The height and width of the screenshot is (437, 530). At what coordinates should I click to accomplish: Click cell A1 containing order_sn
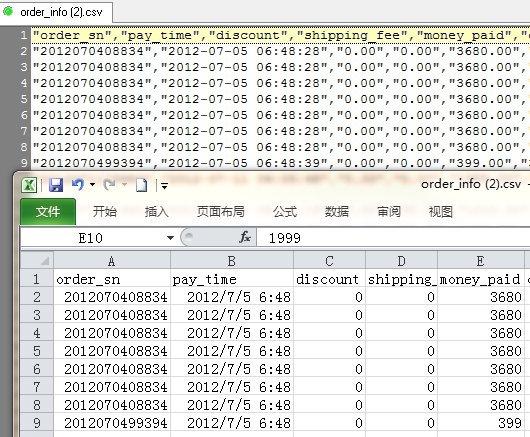tap(112, 279)
